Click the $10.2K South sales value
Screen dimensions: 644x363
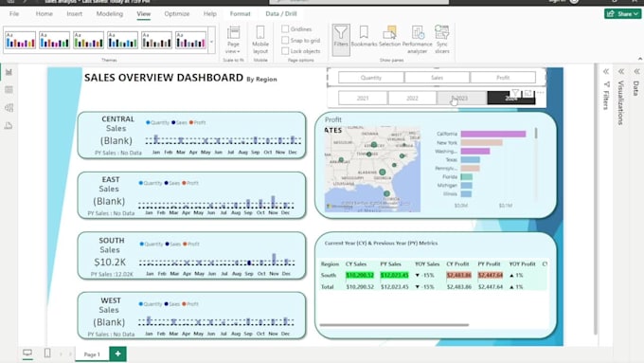pyautogui.click(x=110, y=262)
